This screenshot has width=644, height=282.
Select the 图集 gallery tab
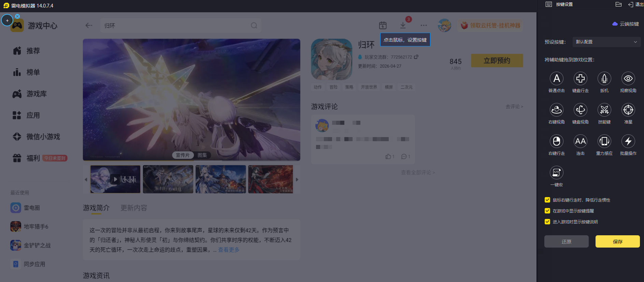click(x=202, y=155)
